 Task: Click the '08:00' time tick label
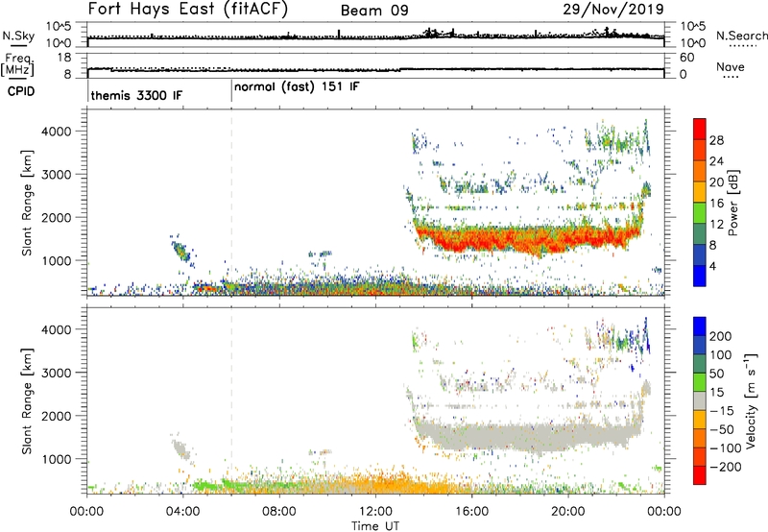(x=279, y=512)
